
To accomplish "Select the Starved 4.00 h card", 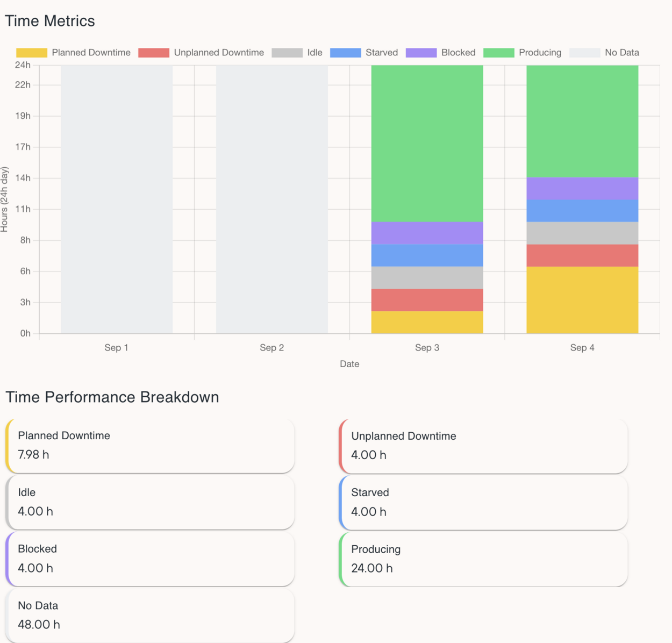I will pos(483,503).
